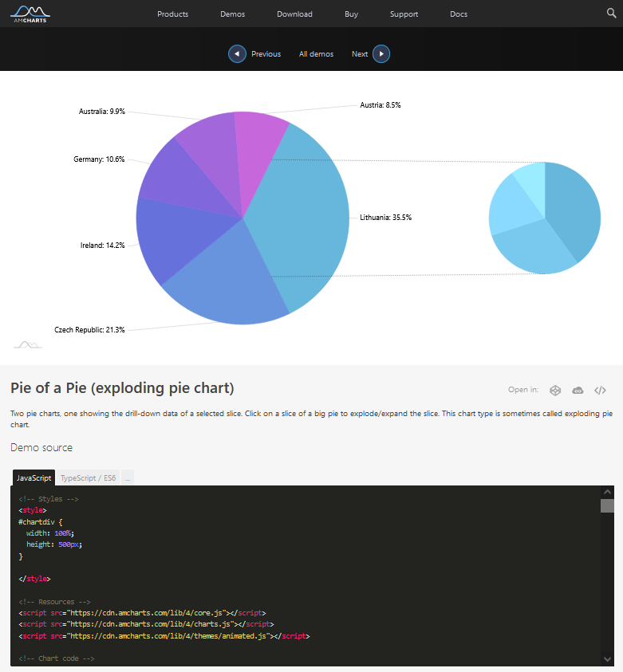Switch to TypeScript / ES6 tab
This screenshot has height=672, width=623.
coord(88,477)
